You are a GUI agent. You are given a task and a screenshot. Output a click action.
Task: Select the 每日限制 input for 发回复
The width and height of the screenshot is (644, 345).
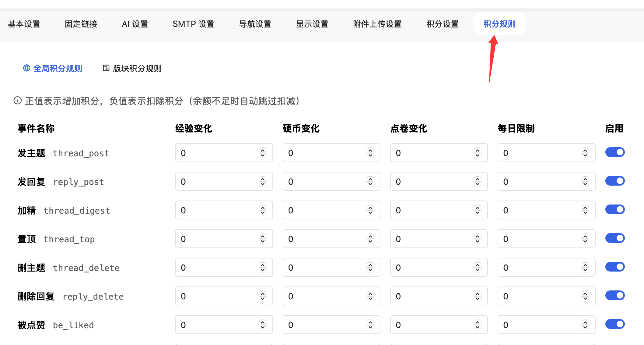546,181
